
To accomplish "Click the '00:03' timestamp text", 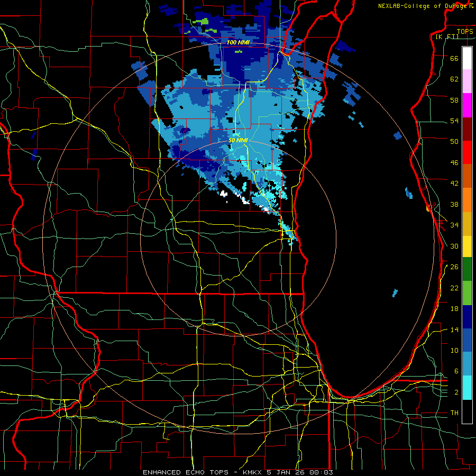I will point(322,472).
